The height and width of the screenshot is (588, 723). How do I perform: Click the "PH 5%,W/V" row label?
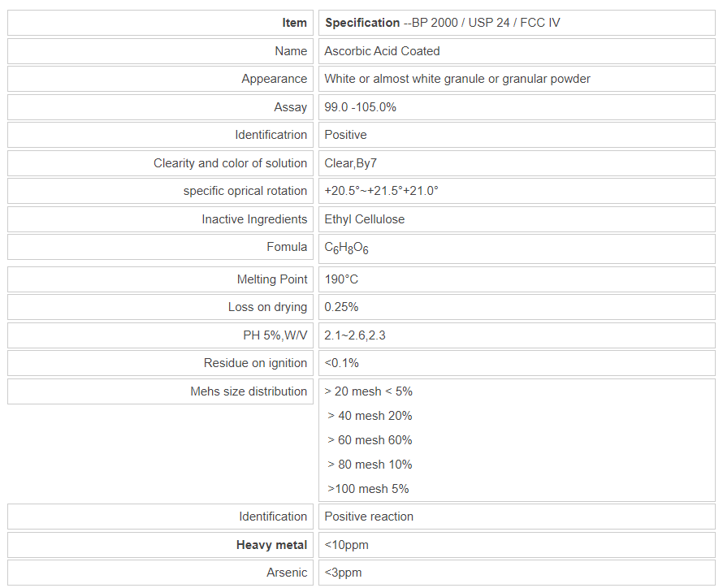[x=269, y=335]
